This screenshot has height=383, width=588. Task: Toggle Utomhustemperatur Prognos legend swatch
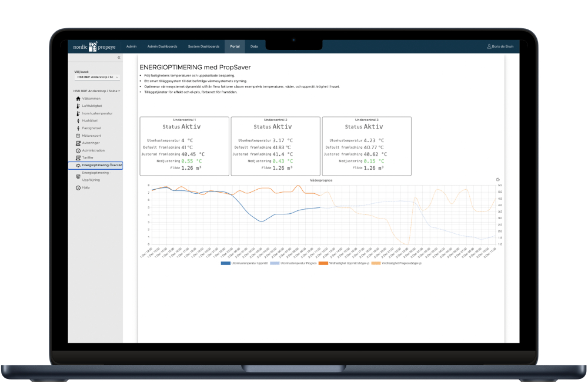click(275, 263)
